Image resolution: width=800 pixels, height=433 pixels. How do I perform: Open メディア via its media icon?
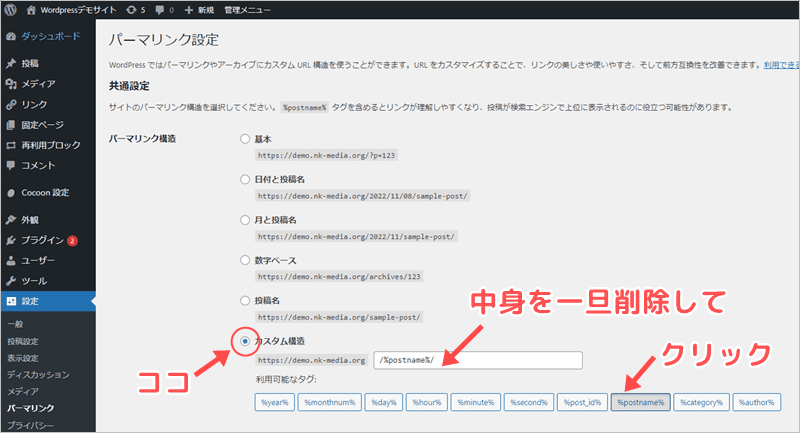(11, 84)
